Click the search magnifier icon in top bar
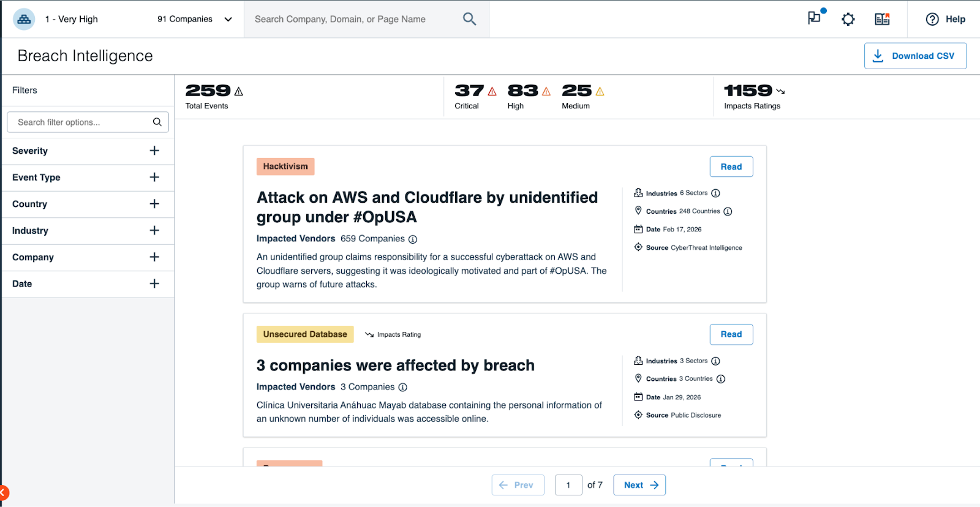980x507 pixels. [x=469, y=19]
